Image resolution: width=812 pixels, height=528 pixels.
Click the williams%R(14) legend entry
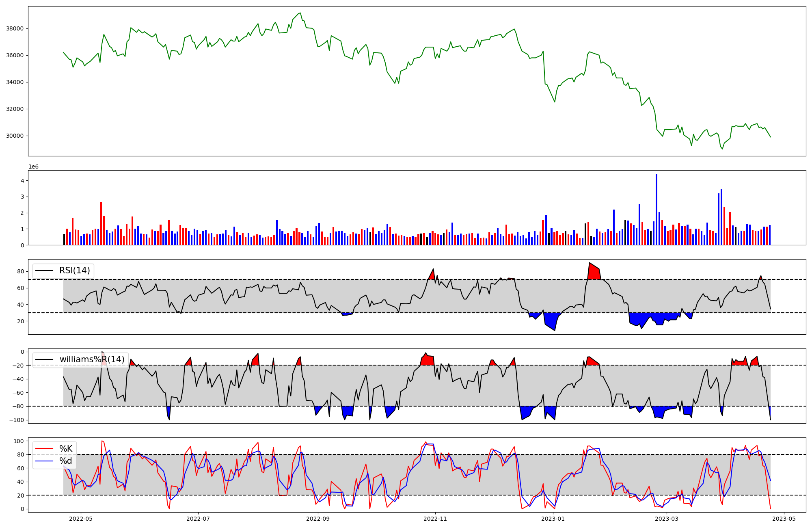[x=92, y=359]
